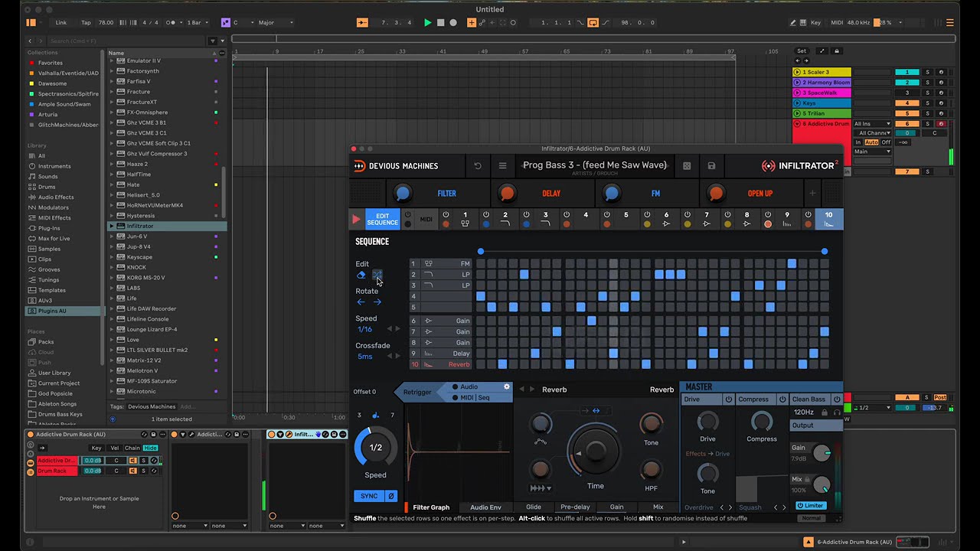980x551 pixels.
Task: Click the Devious Machines logo
Action: pos(397,165)
